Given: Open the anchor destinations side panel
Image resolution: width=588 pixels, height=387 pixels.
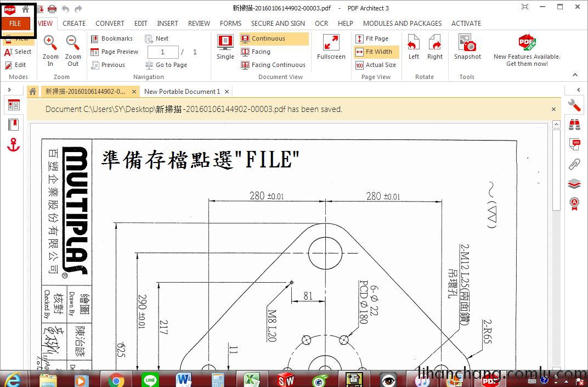Looking at the screenshot, I should click(x=14, y=145).
